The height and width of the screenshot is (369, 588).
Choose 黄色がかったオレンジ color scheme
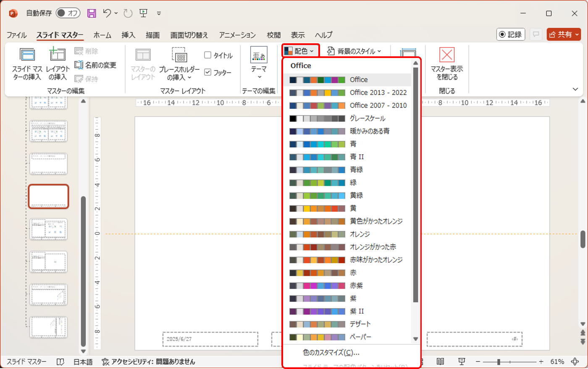pyautogui.click(x=347, y=221)
